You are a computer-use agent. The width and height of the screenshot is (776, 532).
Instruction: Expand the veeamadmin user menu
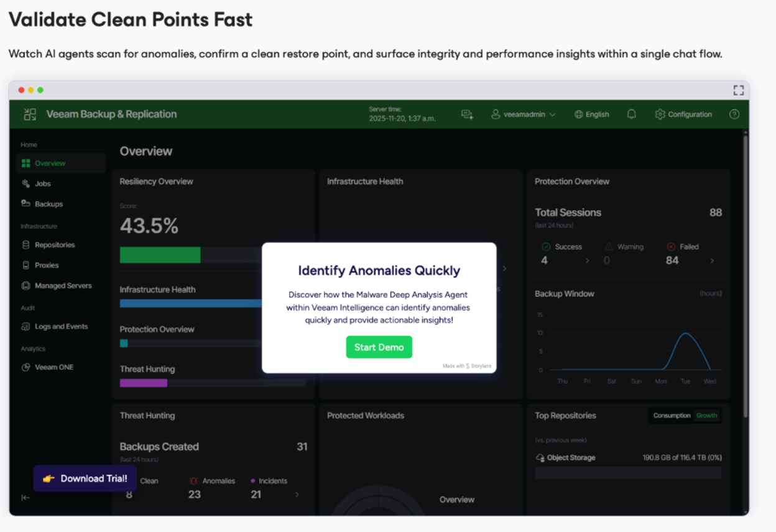point(523,114)
